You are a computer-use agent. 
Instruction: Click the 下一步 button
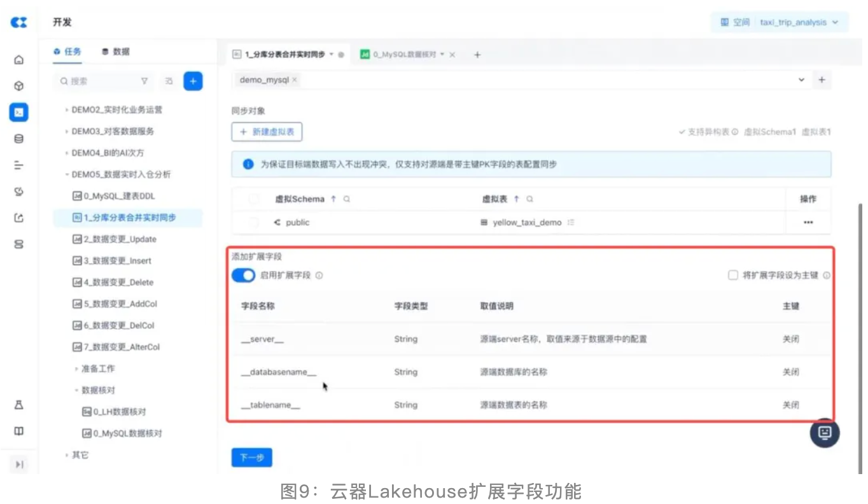pyautogui.click(x=251, y=458)
